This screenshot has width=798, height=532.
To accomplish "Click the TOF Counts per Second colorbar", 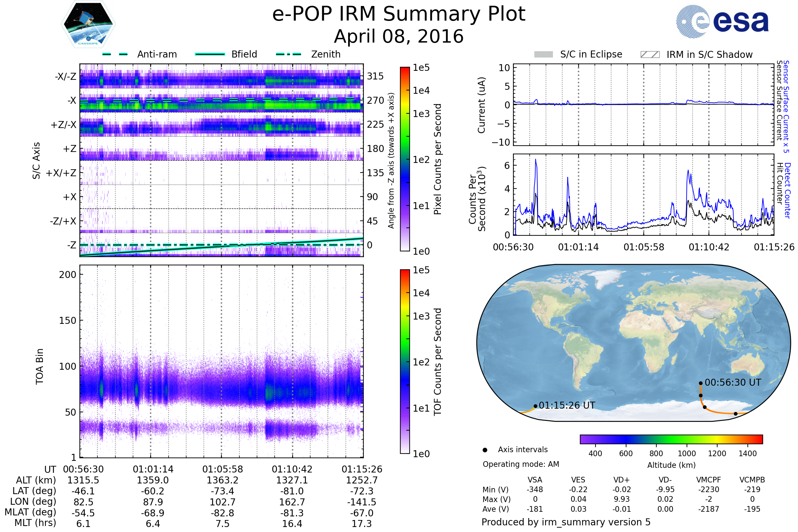I will (405, 362).
